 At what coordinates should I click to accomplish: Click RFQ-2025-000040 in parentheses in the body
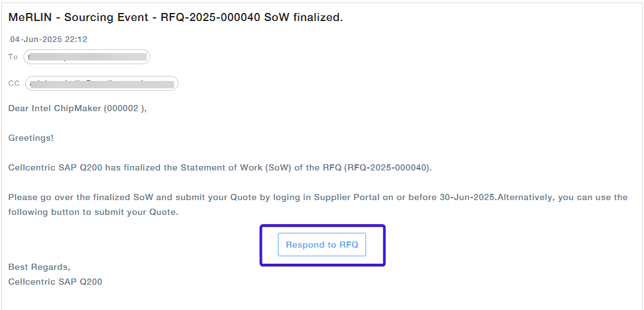pyautogui.click(x=388, y=168)
